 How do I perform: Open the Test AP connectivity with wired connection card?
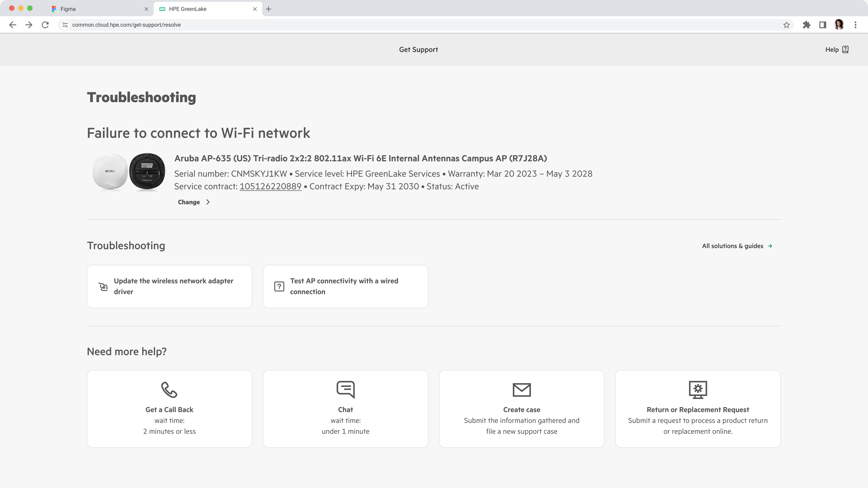[x=345, y=286]
